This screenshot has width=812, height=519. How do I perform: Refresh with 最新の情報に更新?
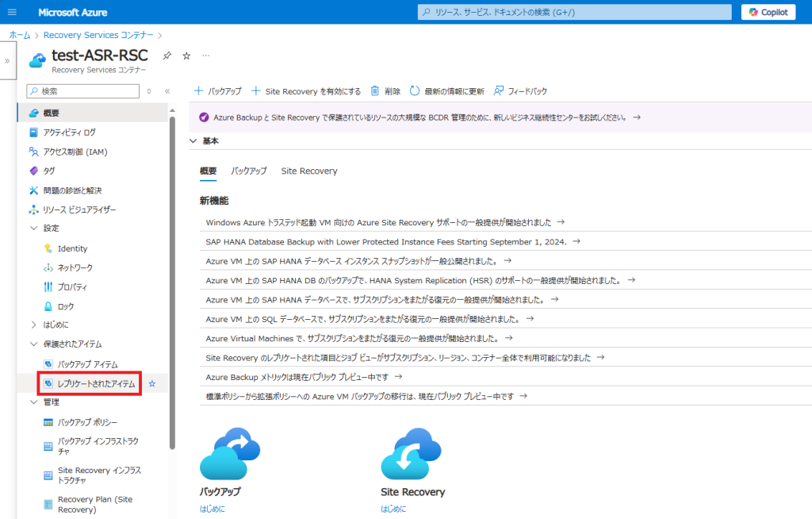pos(446,91)
